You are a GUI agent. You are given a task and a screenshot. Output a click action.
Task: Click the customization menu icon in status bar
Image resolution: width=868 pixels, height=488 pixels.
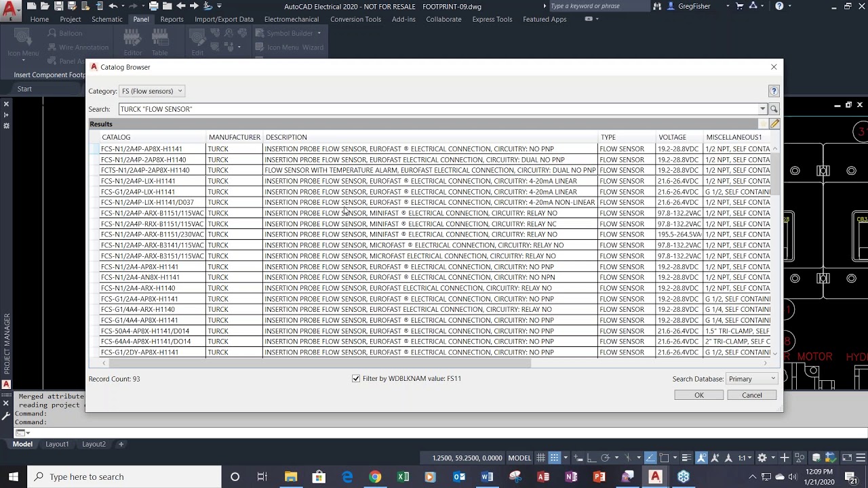click(x=861, y=457)
